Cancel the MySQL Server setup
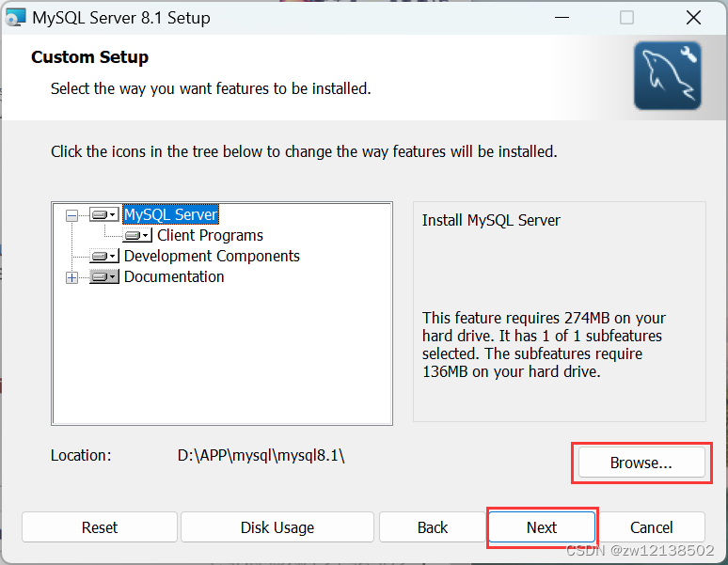 [x=652, y=527]
